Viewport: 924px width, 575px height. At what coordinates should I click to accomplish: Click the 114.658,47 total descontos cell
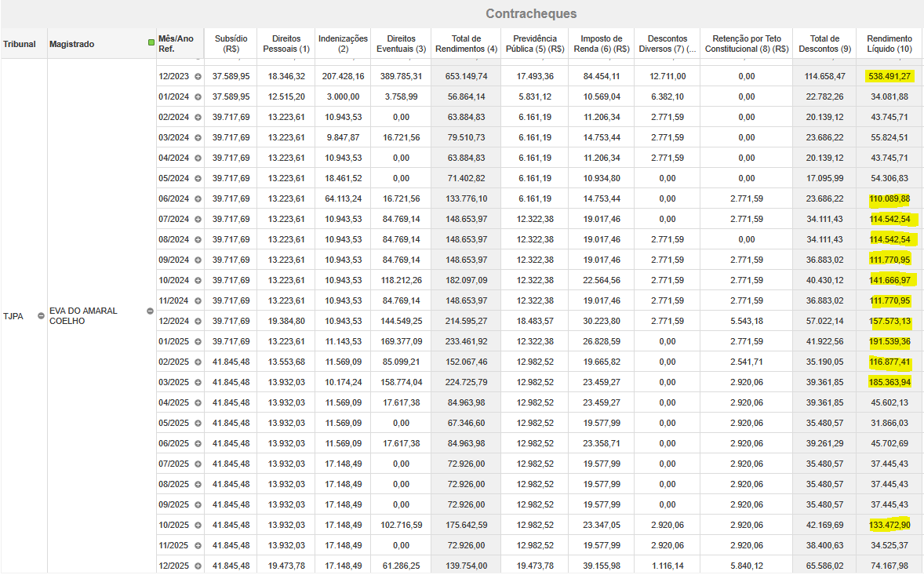coord(825,76)
